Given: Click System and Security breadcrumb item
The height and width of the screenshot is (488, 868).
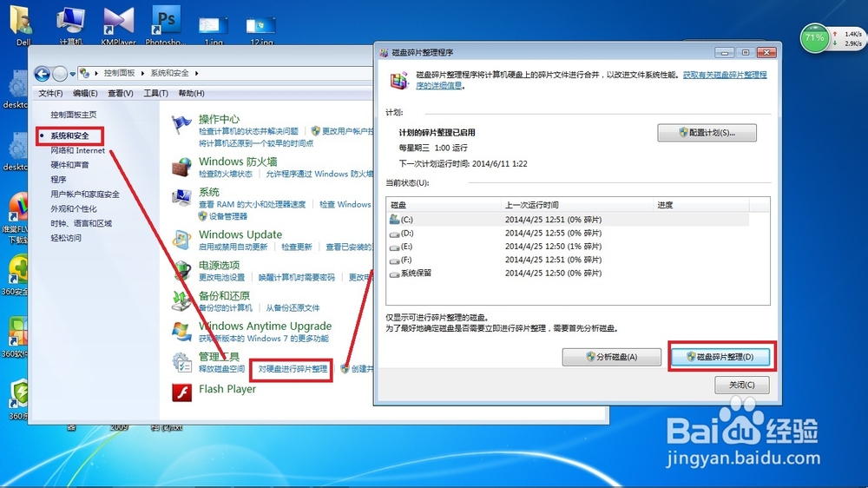Looking at the screenshot, I should point(169,73).
